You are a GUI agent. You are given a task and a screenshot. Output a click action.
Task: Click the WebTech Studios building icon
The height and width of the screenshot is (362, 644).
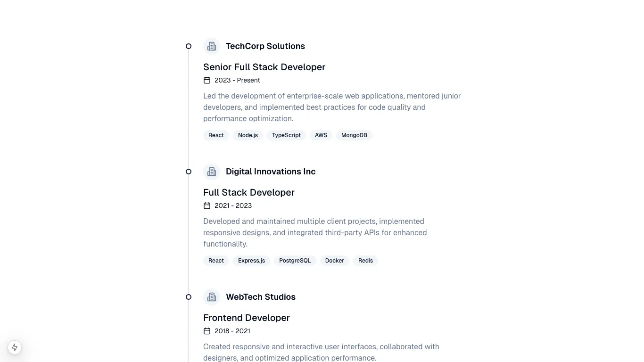[x=212, y=297]
